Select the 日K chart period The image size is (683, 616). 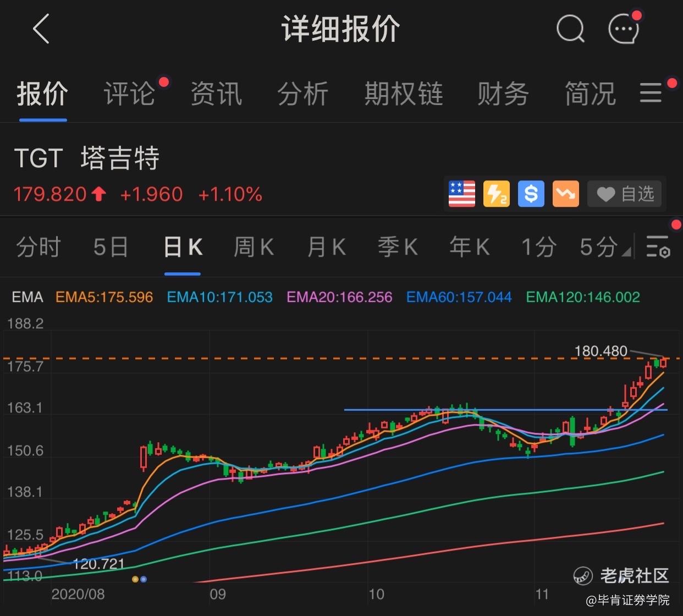click(x=183, y=247)
